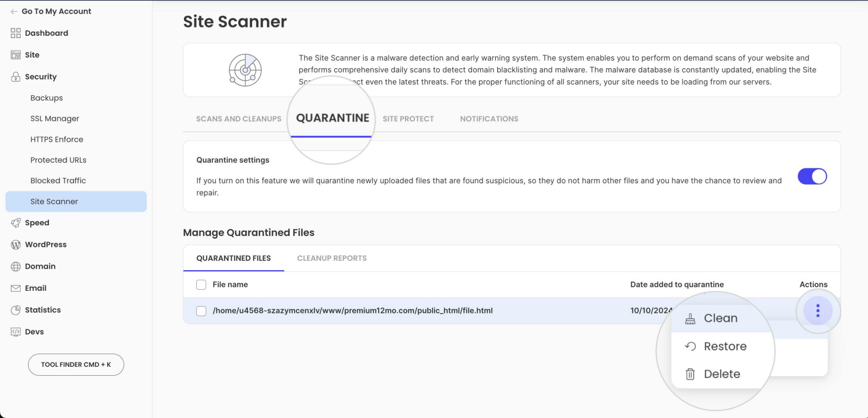This screenshot has width=868, height=418.
Task: Open Dashboard in the sidebar
Action: click(46, 33)
